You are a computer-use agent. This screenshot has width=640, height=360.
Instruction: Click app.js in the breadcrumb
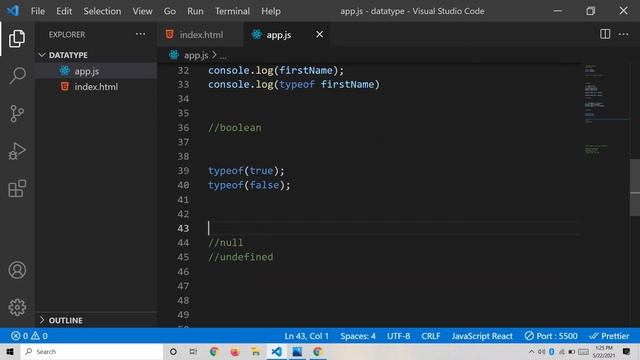(196, 55)
